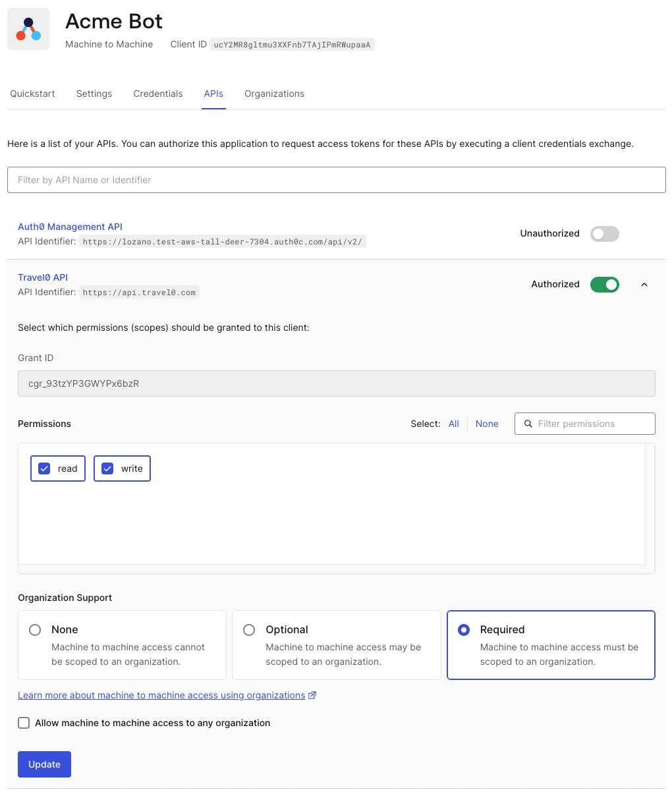The height and width of the screenshot is (794, 672).
Task: Open the Organizations tab
Action: (274, 94)
